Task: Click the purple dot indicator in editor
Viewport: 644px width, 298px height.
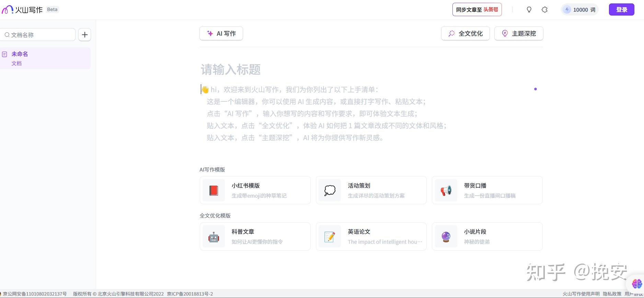Action: point(535,89)
